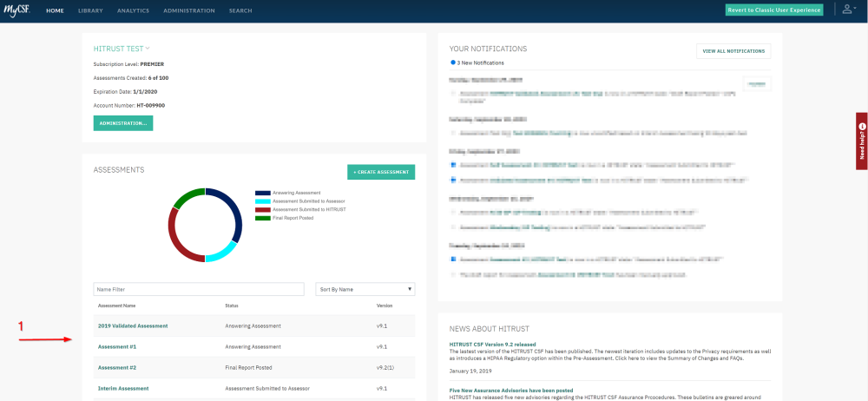Image resolution: width=868 pixels, height=401 pixels.
Task: Open HITRUST CSF Version 9.2 released news link
Action: point(493,344)
